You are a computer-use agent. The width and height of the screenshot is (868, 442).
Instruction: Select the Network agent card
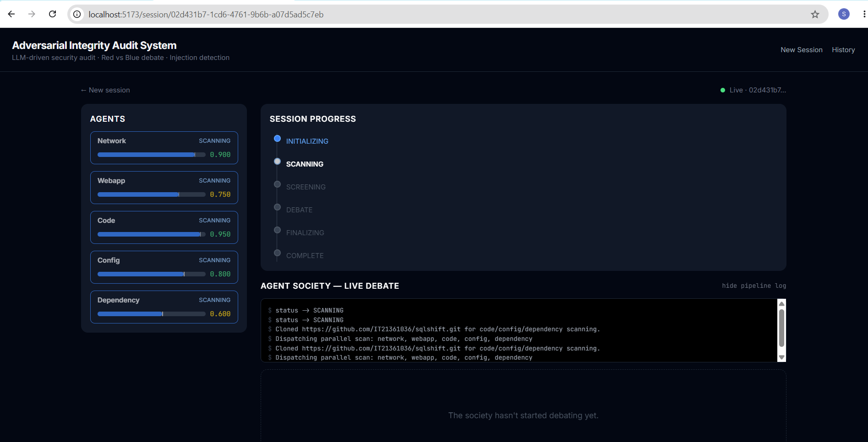coord(164,148)
